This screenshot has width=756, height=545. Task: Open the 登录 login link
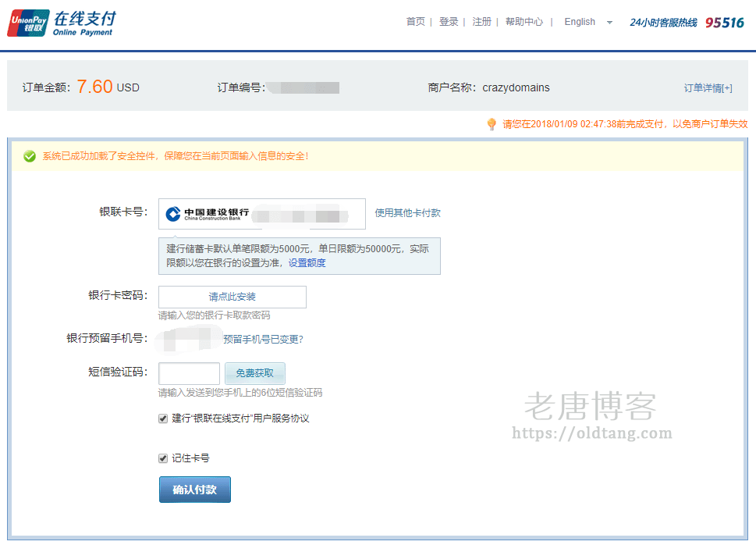coord(449,22)
